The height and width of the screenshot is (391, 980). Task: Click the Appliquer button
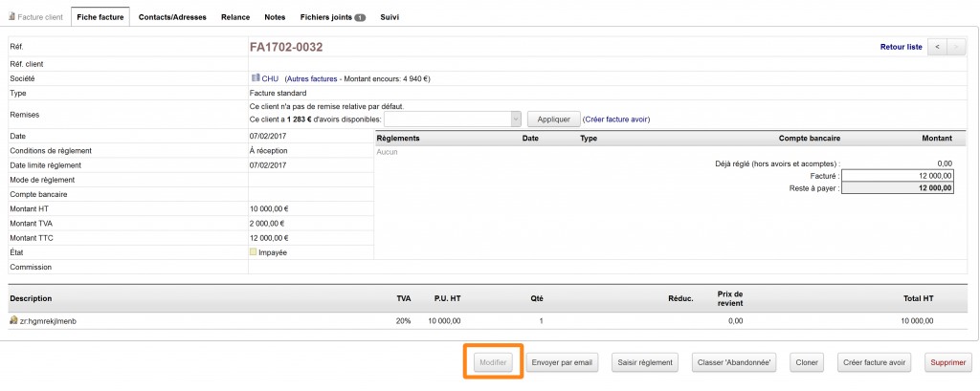(554, 119)
